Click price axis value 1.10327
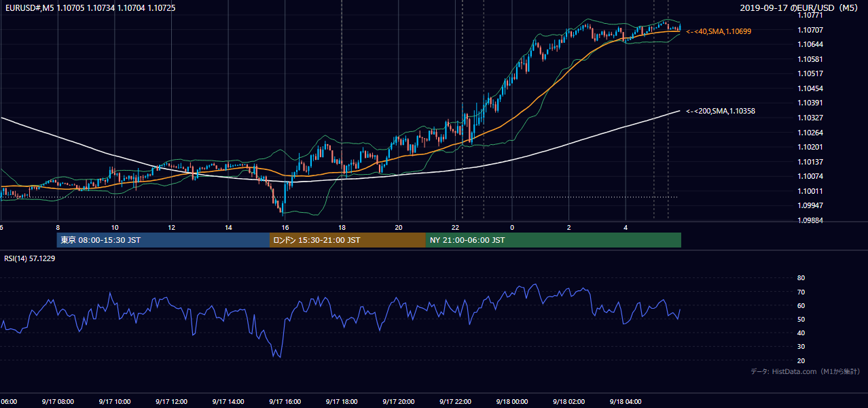 [x=810, y=118]
